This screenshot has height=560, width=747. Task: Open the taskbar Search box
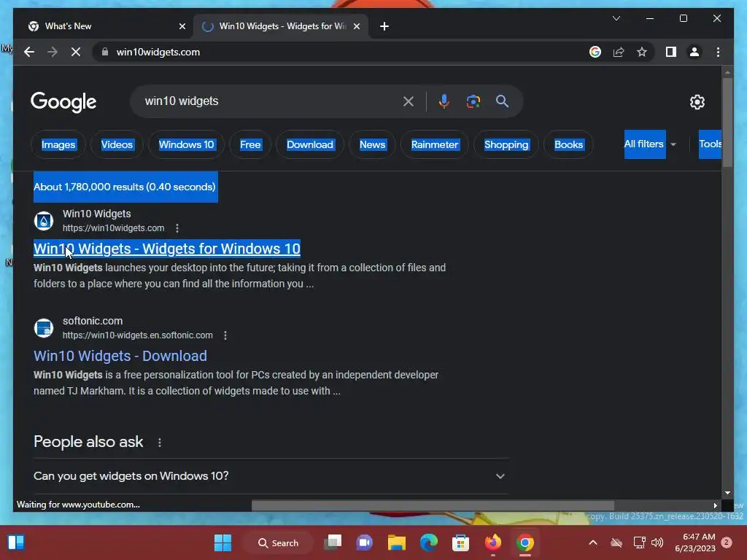click(x=278, y=542)
